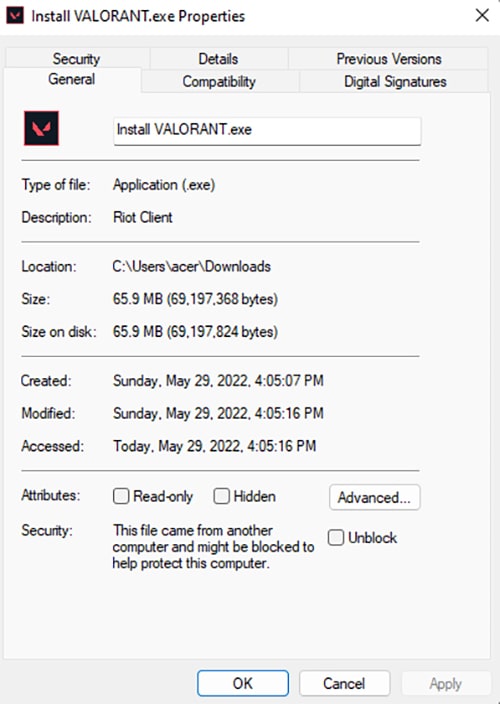This screenshot has width=500, height=704.
Task: Click the location "C:\Users\acer\Downloads"
Action: click(192, 267)
